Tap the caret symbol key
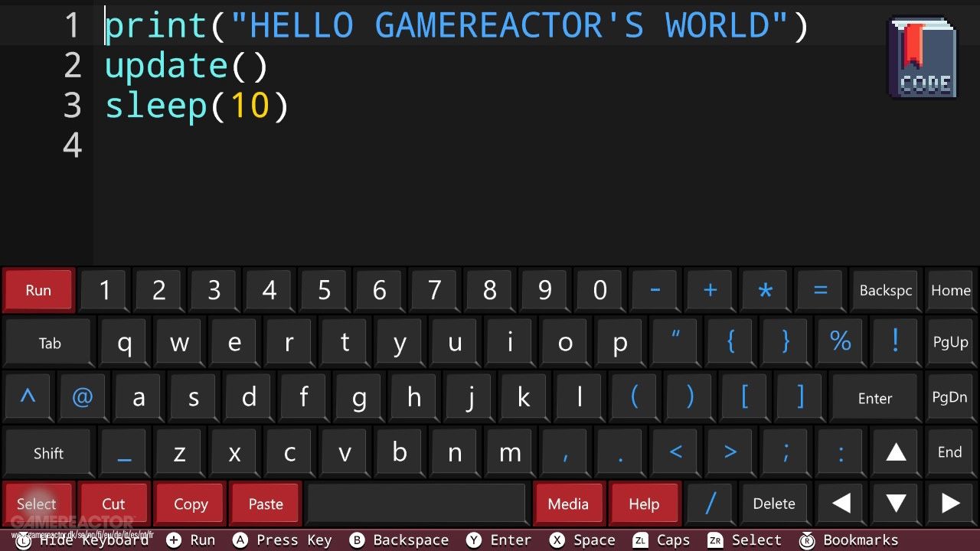Screen dimensions: 980x551 (x=28, y=398)
